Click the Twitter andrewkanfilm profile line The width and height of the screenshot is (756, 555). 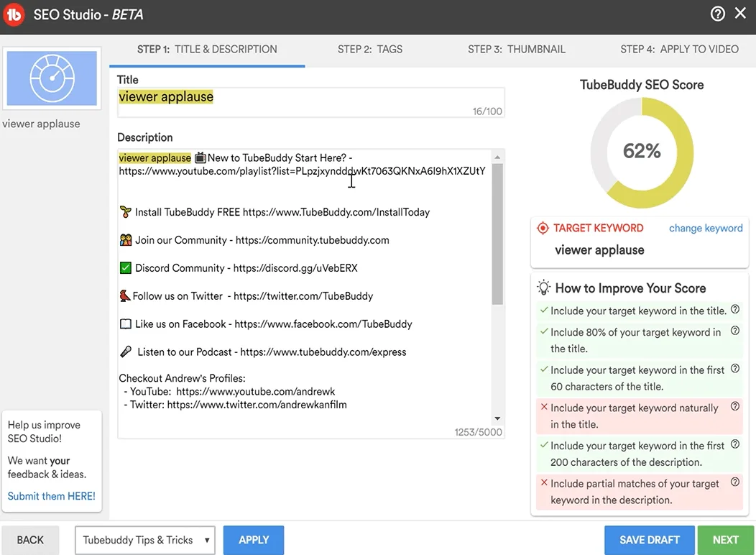click(235, 405)
